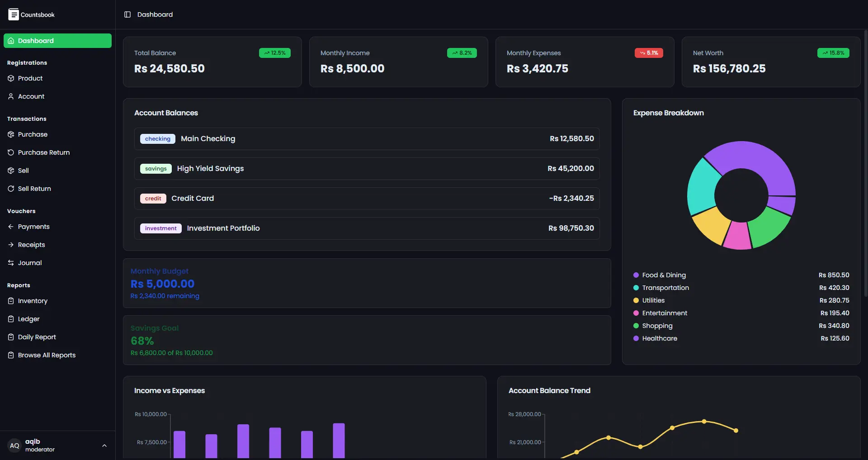This screenshot has width=868, height=460.
Task: Collapse the aqib moderator profile chevron
Action: 104,446
